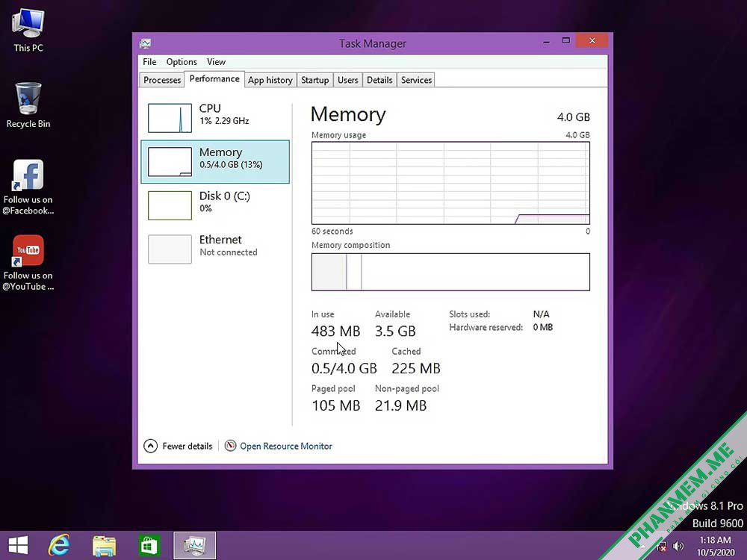
Task: Click the Task Manager taskbar button
Action: (194, 545)
